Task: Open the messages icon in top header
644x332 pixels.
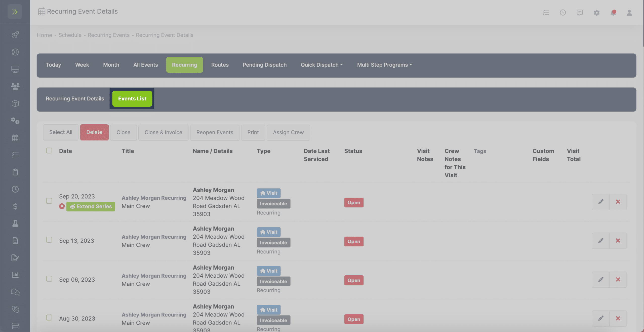Action: point(580,12)
